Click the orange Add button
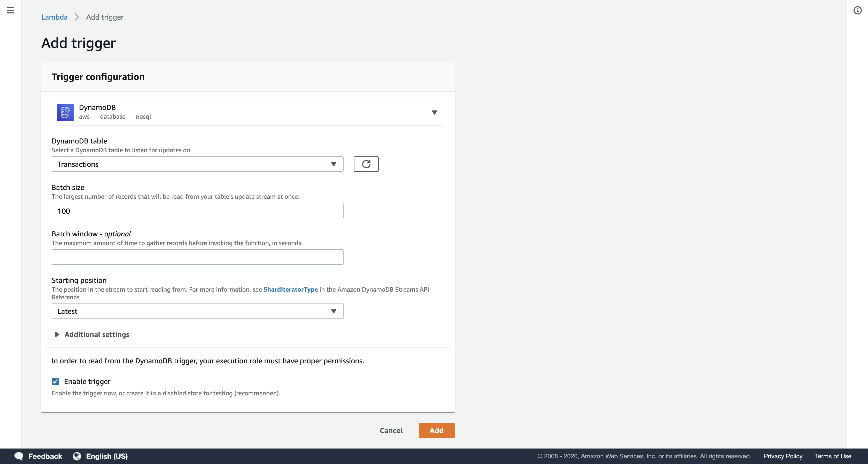The width and height of the screenshot is (868, 464). (436, 430)
